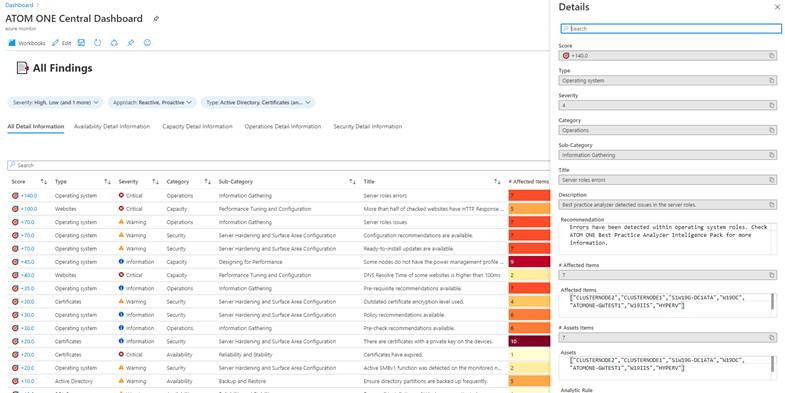Copy the Category field in Details
This screenshot has height=393, width=785.
point(772,130)
